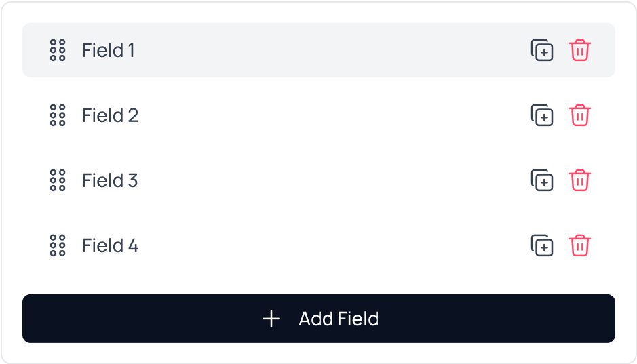Delete Field 3 with the trash icon

580,180
